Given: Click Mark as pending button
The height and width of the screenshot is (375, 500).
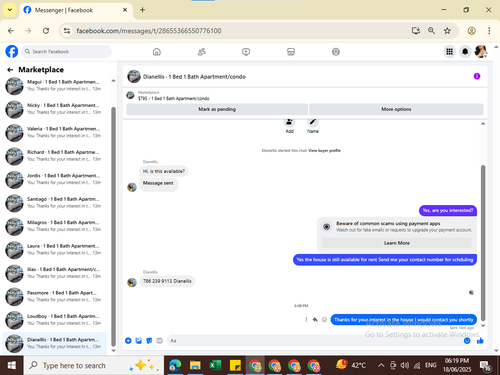Looking at the screenshot, I should tap(217, 109).
